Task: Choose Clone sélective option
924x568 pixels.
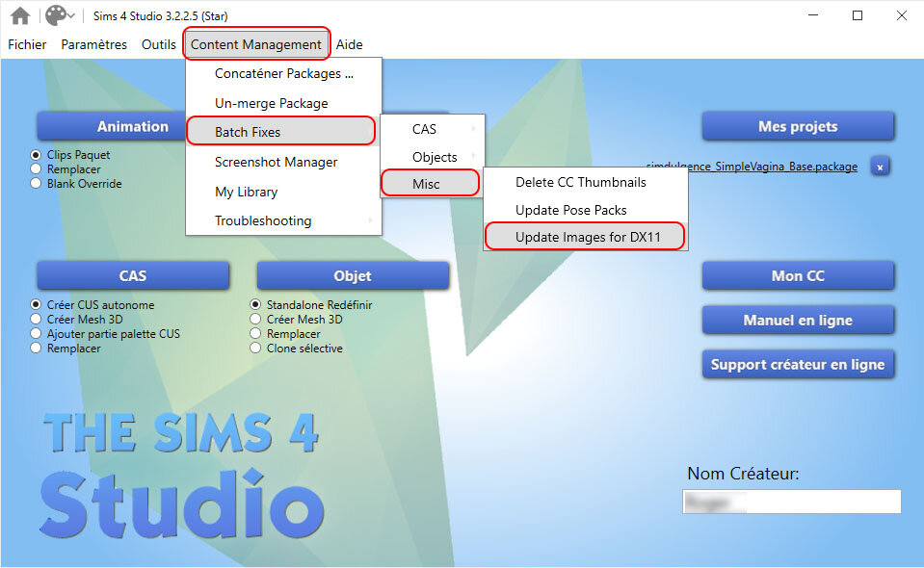Action: point(255,348)
